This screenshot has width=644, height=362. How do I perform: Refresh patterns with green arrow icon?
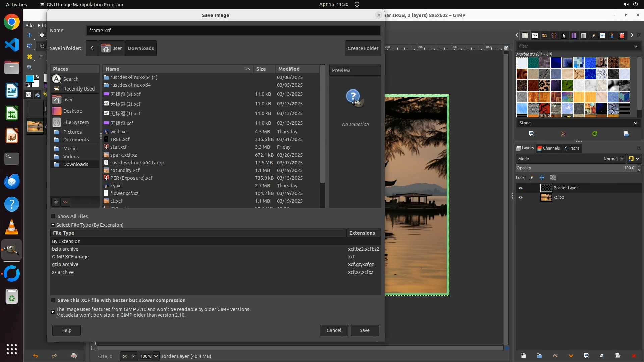595,134
